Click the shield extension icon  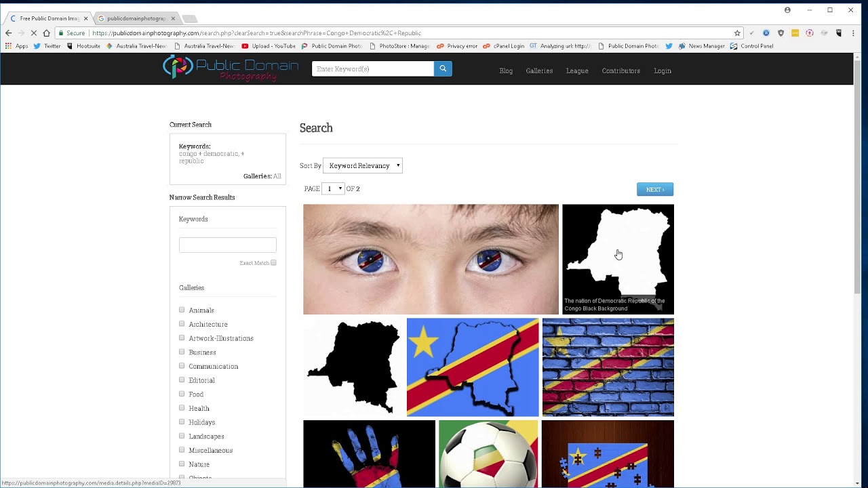point(781,33)
